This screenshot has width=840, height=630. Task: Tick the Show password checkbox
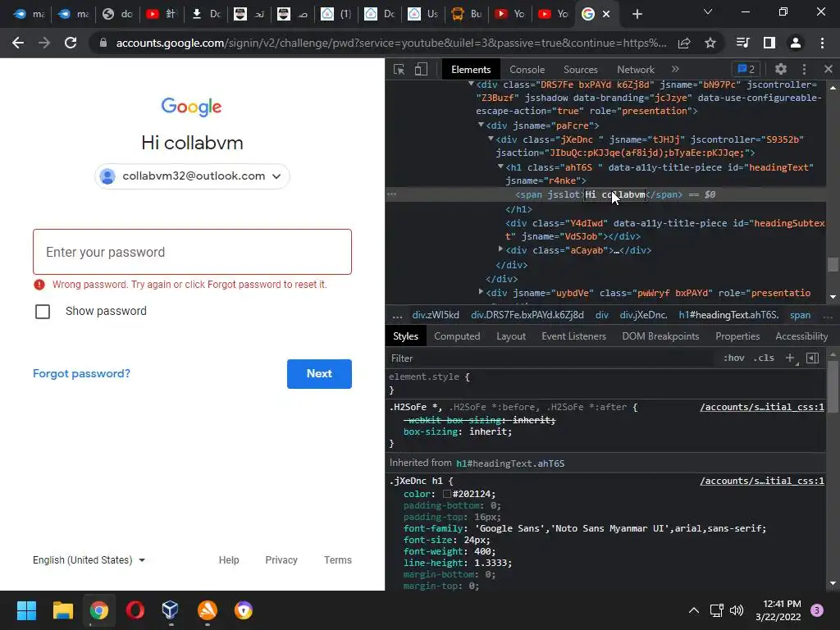pyautogui.click(x=43, y=311)
